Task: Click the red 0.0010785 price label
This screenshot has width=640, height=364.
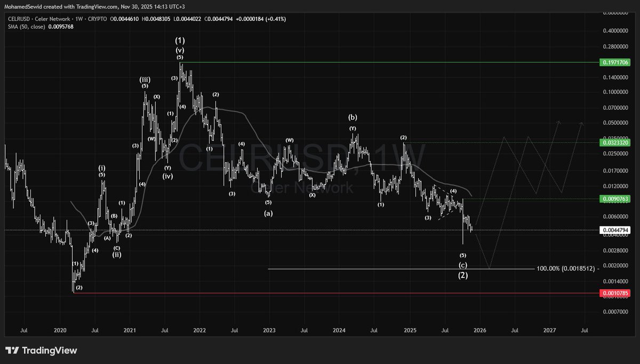Action: coord(616,293)
